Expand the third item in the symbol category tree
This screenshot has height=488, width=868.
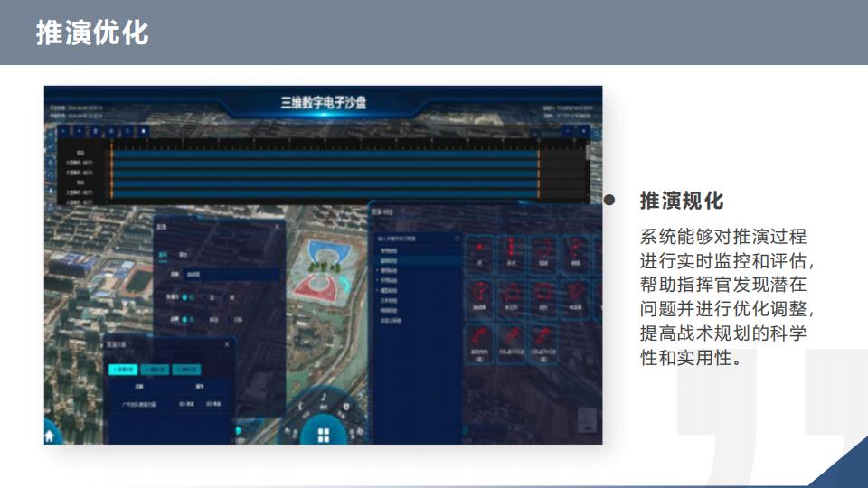378,270
